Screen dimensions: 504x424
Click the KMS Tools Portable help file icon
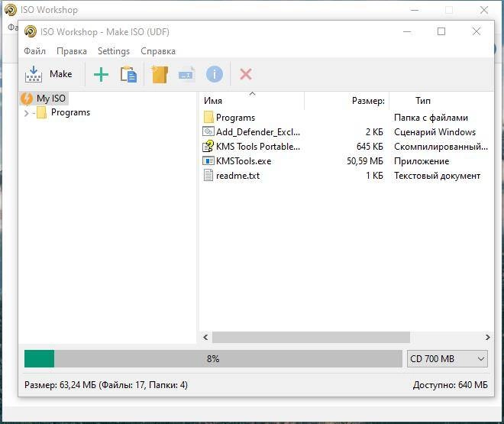coord(208,146)
